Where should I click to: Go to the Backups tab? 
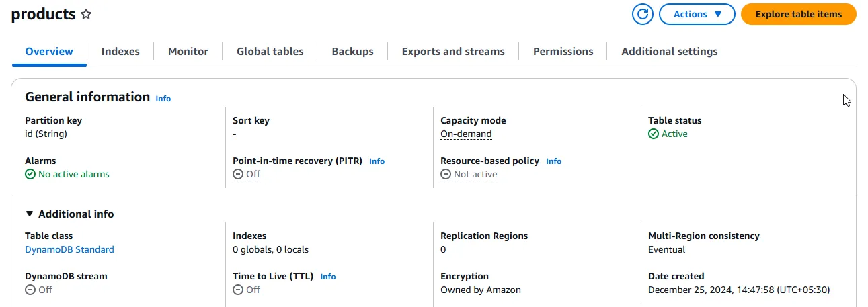click(352, 51)
